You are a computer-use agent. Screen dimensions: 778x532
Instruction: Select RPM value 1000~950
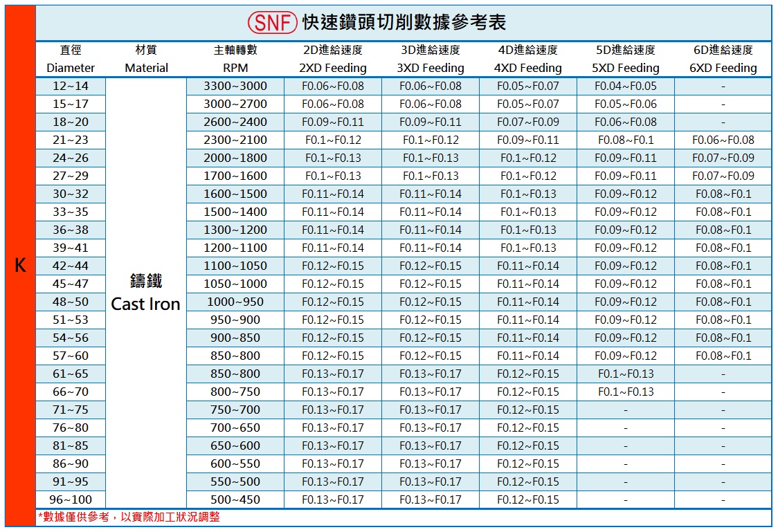coord(235,302)
